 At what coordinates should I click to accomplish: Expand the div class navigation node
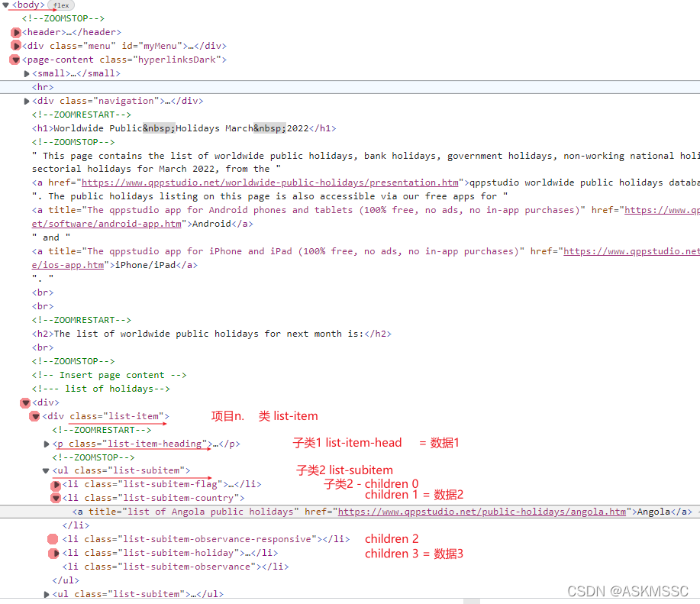27,102
